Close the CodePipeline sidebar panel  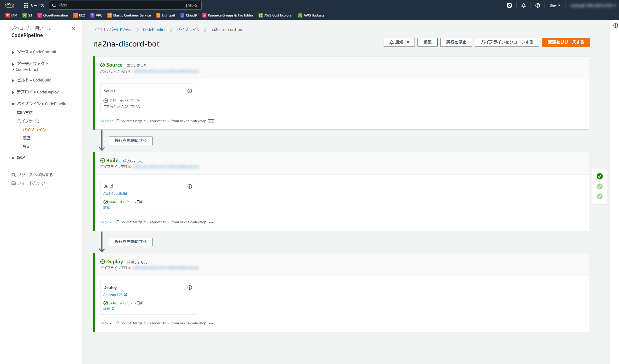[x=73, y=28]
